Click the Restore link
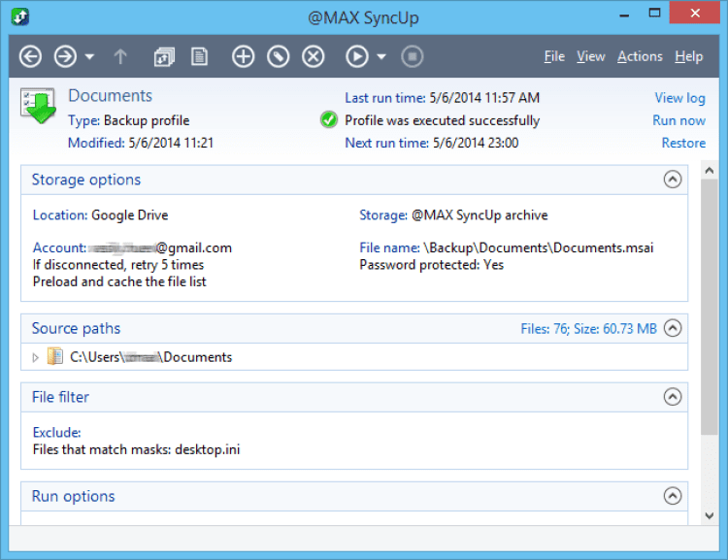The width and height of the screenshot is (728, 560). 683,143
